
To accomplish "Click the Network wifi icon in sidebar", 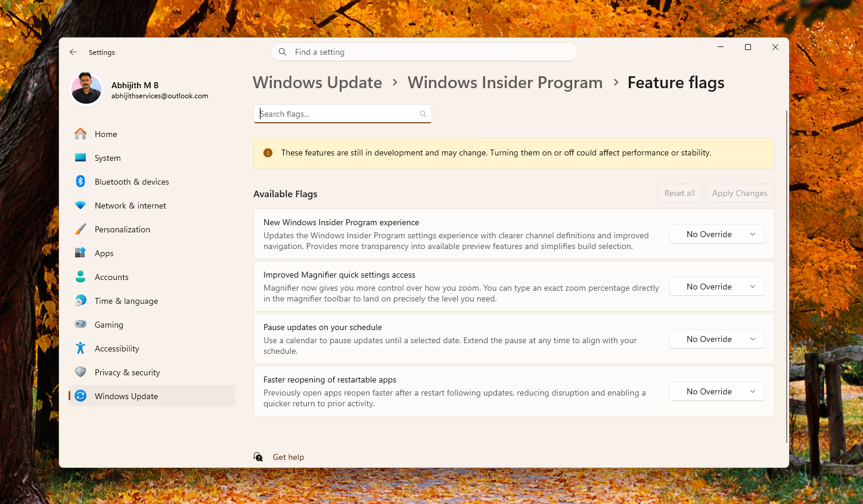I will (x=80, y=205).
